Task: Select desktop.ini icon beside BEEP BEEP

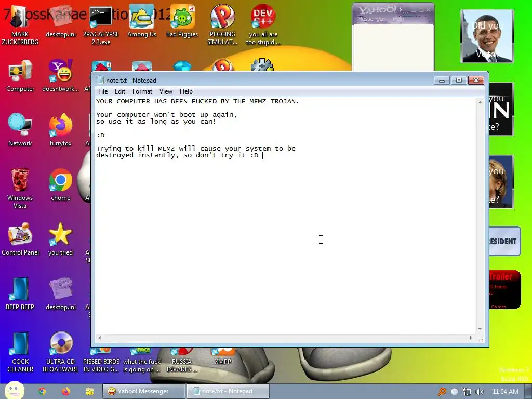Action: 60,294
